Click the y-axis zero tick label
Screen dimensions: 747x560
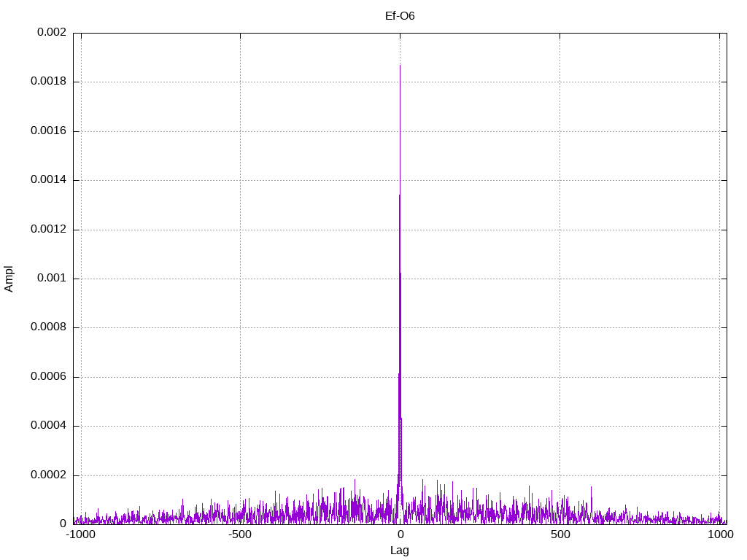63,524
